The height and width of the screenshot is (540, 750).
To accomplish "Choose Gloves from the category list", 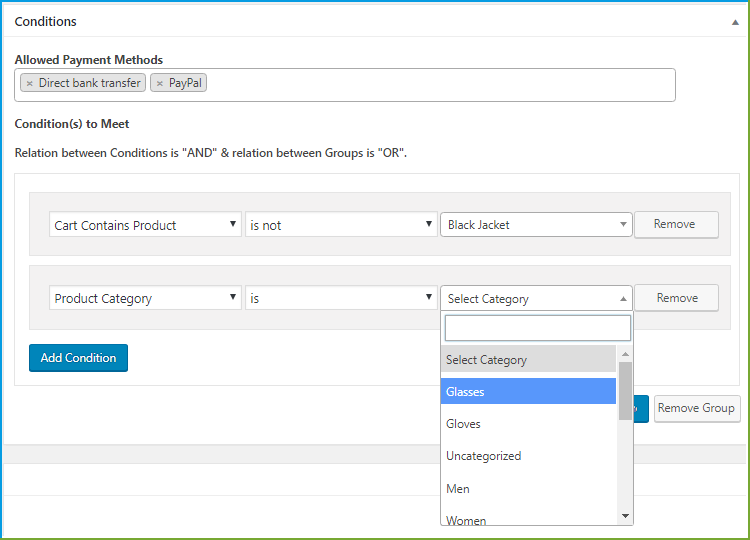I will pyautogui.click(x=528, y=424).
